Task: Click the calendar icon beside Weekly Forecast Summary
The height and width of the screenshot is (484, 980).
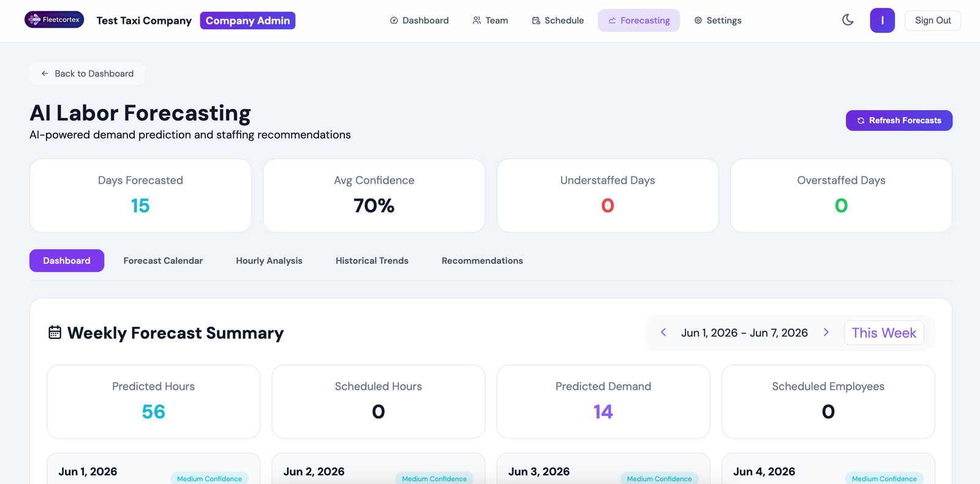Action: tap(55, 332)
